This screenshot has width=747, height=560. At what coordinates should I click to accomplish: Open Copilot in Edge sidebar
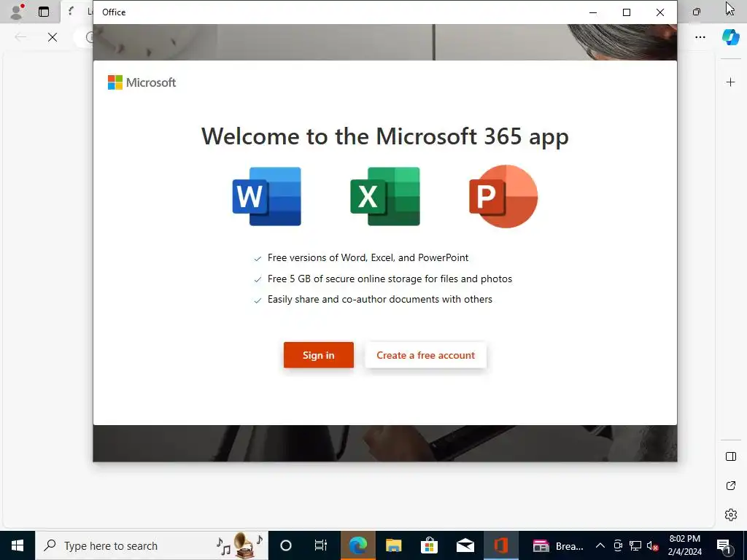tap(730, 37)
